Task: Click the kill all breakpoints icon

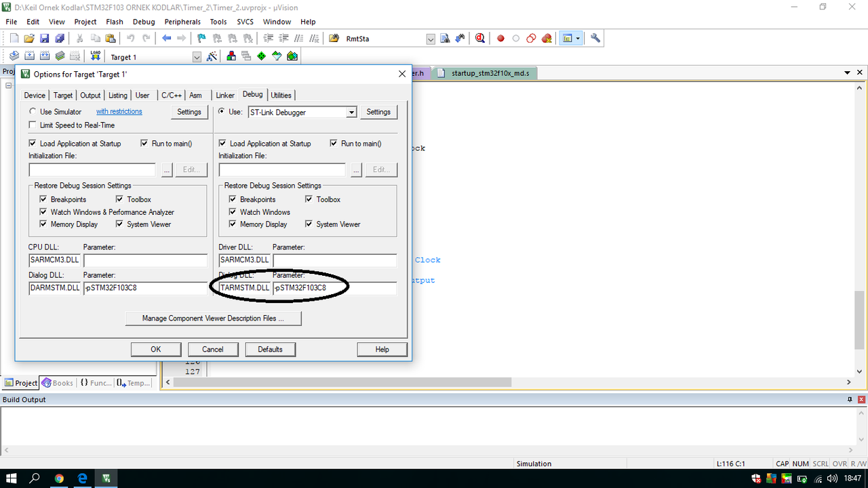Action: (x=547, y=39)
